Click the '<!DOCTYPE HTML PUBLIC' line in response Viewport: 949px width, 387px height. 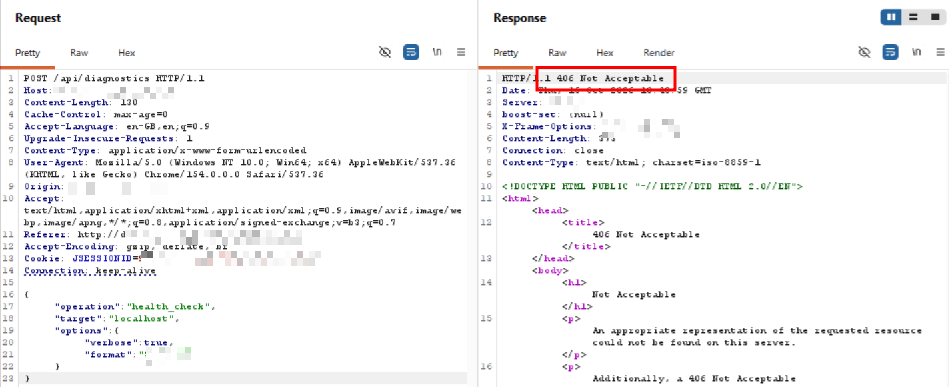(652, 187)
